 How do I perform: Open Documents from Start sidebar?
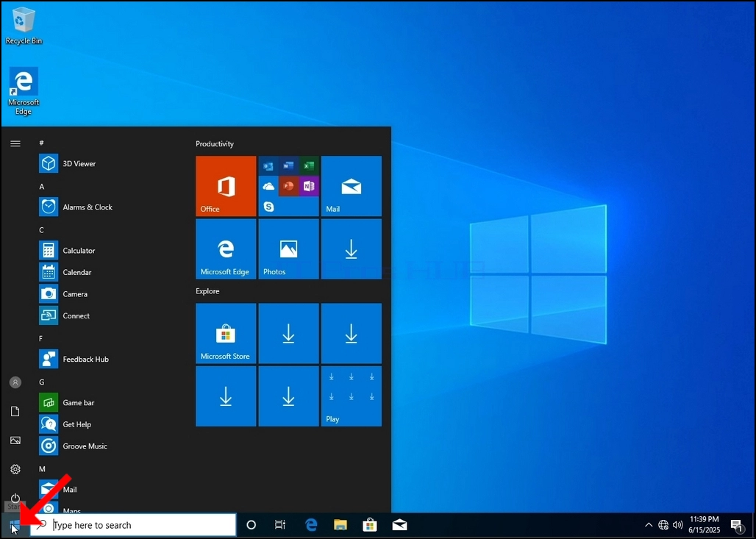point(15,411)
